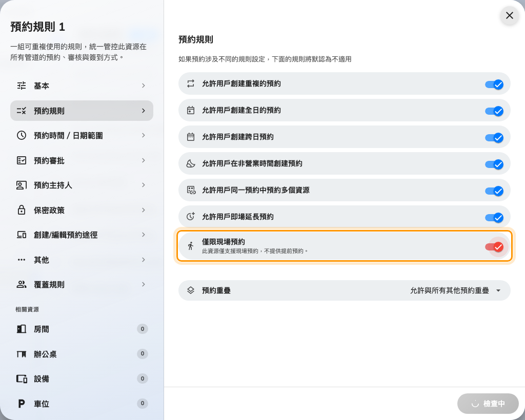The width and height of the screenshot is (525, 420).
Task: Close the 預約規則 1 dialog
Action: [510, 15]
